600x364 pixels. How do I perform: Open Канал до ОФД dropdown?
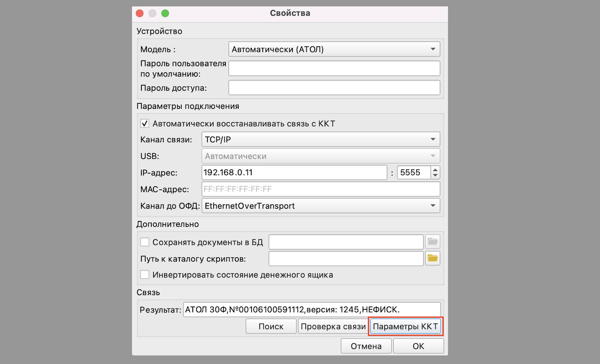(x=321, y=206)
